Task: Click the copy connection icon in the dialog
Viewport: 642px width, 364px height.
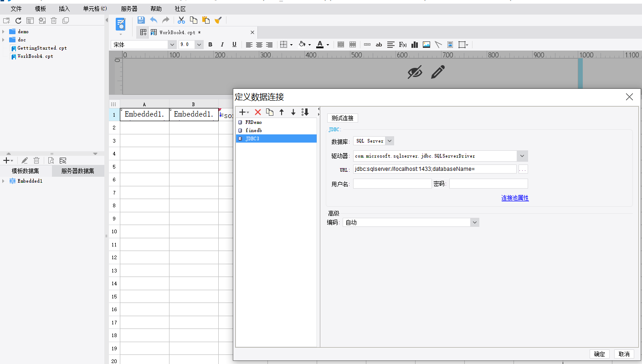Action: 270,112
